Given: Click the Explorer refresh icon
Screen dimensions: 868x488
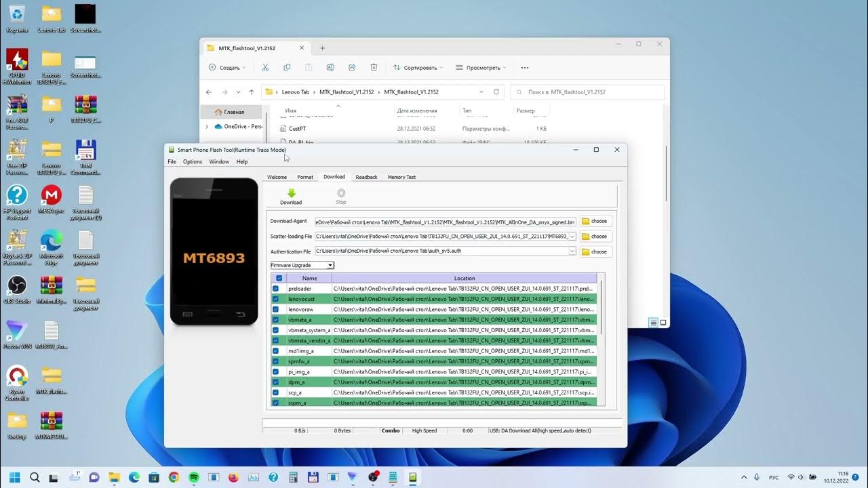Looking at the screenshot, I should coord(496,91).
